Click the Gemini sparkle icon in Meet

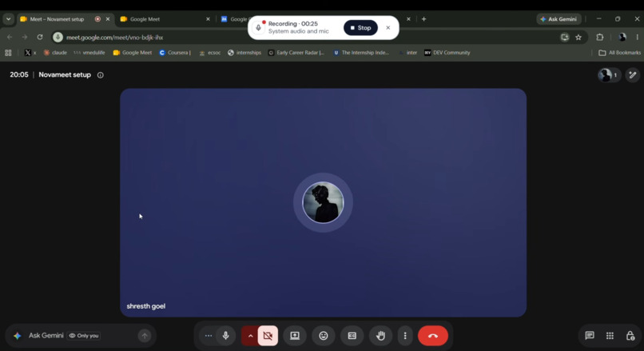(18, 336)
